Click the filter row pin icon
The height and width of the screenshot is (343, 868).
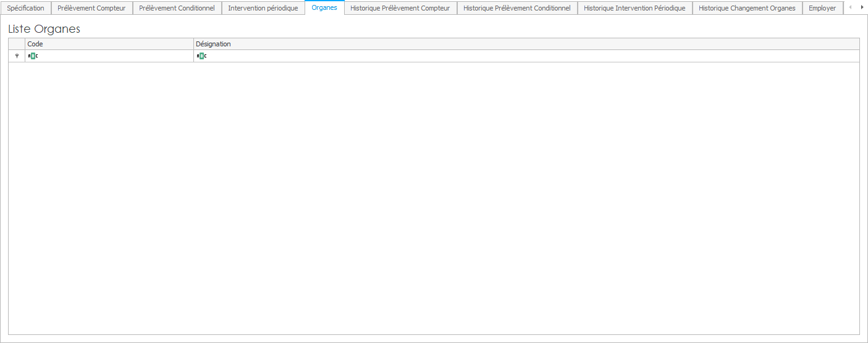tap(17, 56)
